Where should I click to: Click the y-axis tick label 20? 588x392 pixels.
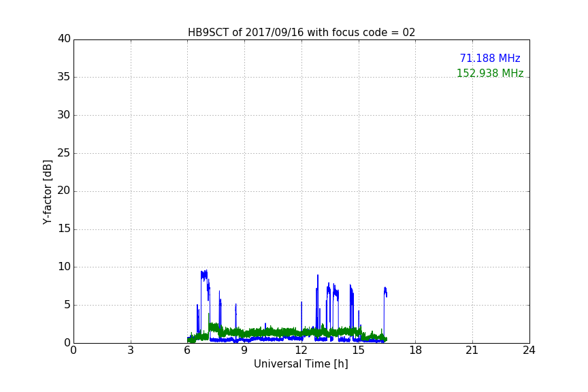[x=64, y=191]
